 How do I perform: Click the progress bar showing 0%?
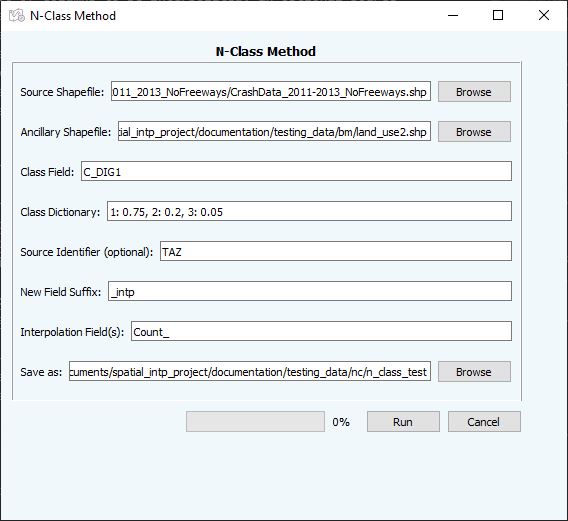tap(255, 421)
